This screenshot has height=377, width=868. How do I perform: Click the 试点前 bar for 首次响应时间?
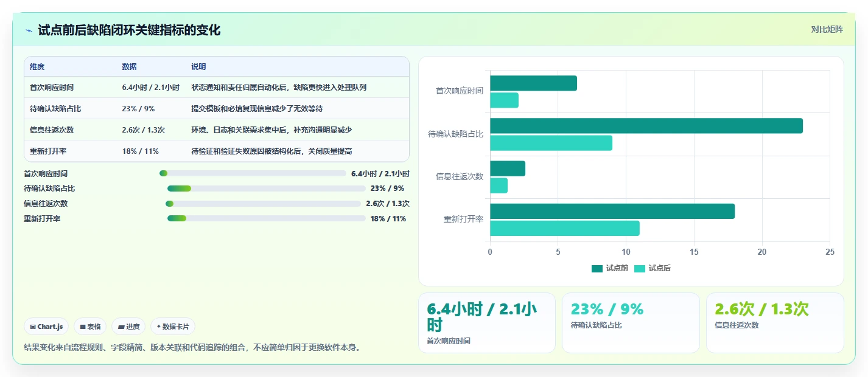[533, 83]
